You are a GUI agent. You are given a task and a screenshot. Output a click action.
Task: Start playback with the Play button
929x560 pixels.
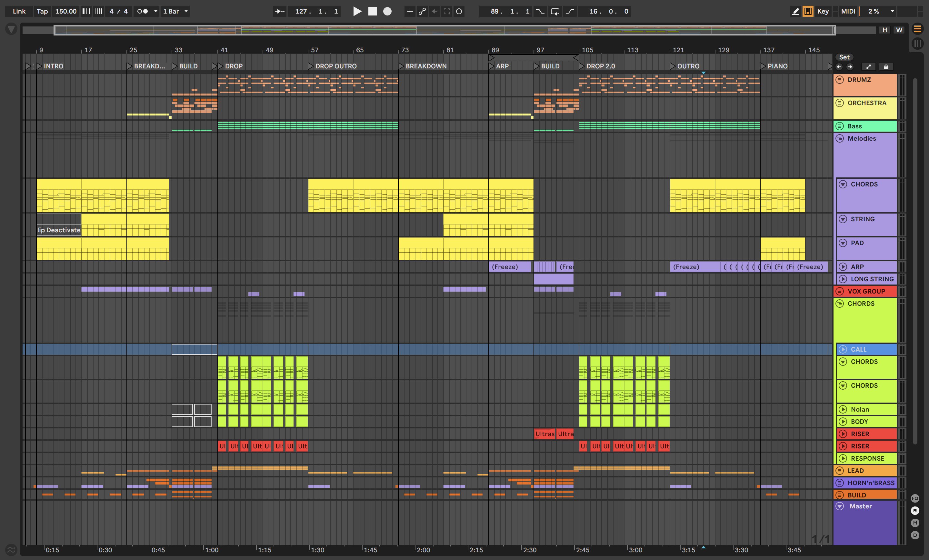(357, 11)
